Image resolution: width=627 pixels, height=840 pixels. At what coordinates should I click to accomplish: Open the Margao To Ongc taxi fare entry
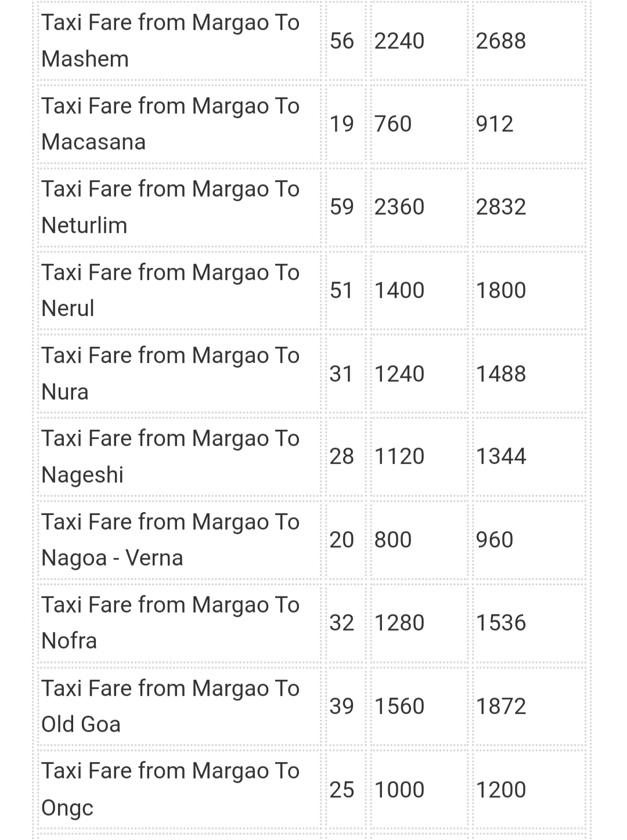click(x=170, y=789)
